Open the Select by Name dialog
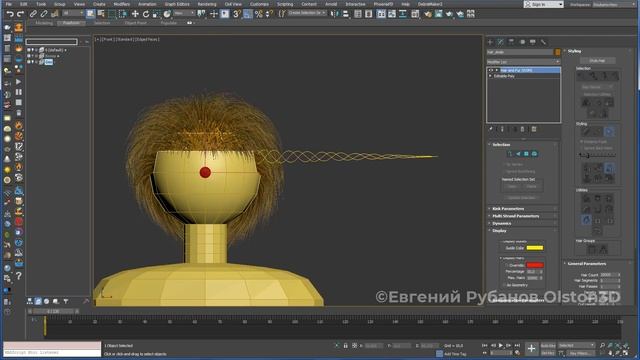Screen dimensions: 640x360 point(101,14)
